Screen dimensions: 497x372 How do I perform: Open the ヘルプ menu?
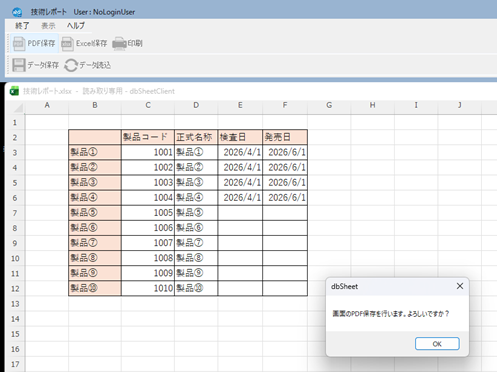[x=76, y=26]
